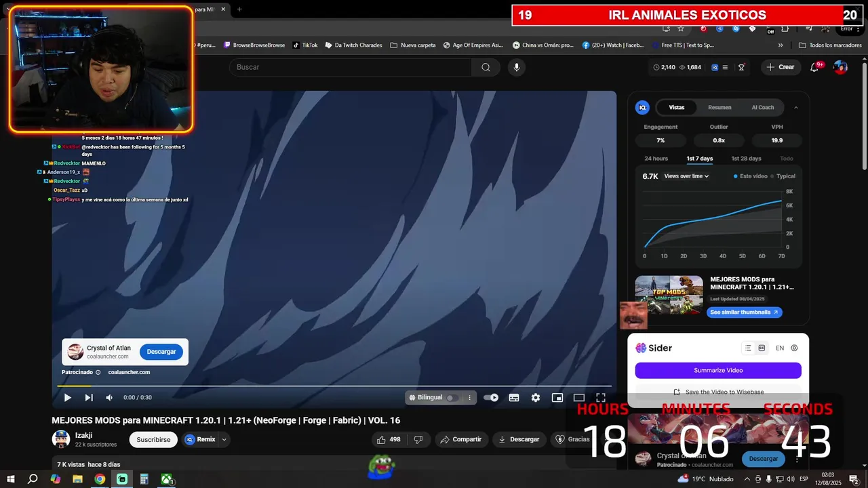Mute the video volume

click(109, 398)
